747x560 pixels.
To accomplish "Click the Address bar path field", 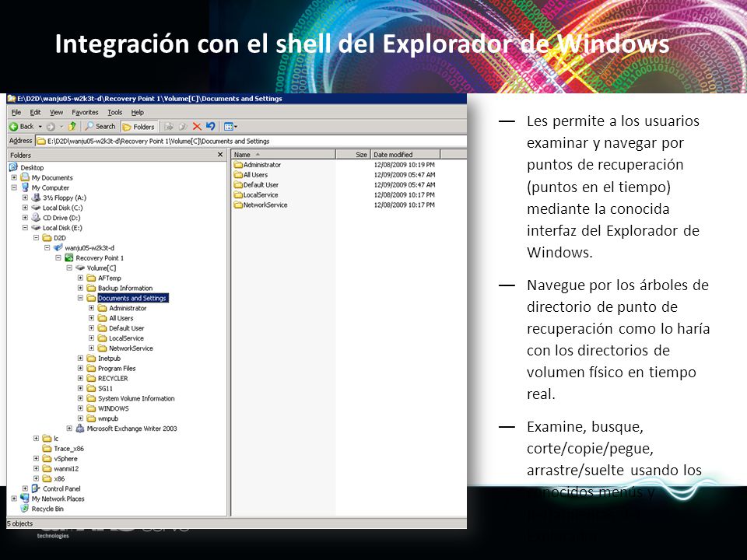I will point(251,141).
